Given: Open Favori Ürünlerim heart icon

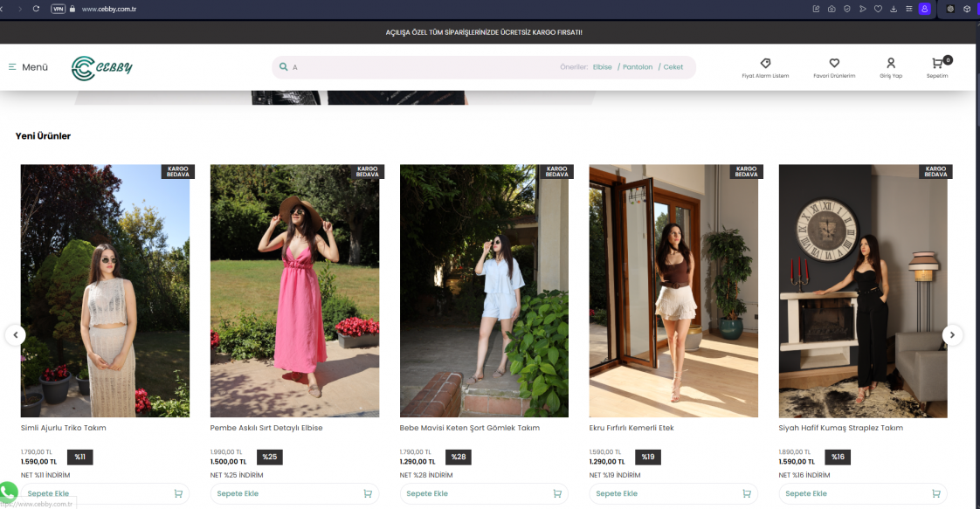Looking at the screenshot, I should pyautogui.click(x=834, y=64).
